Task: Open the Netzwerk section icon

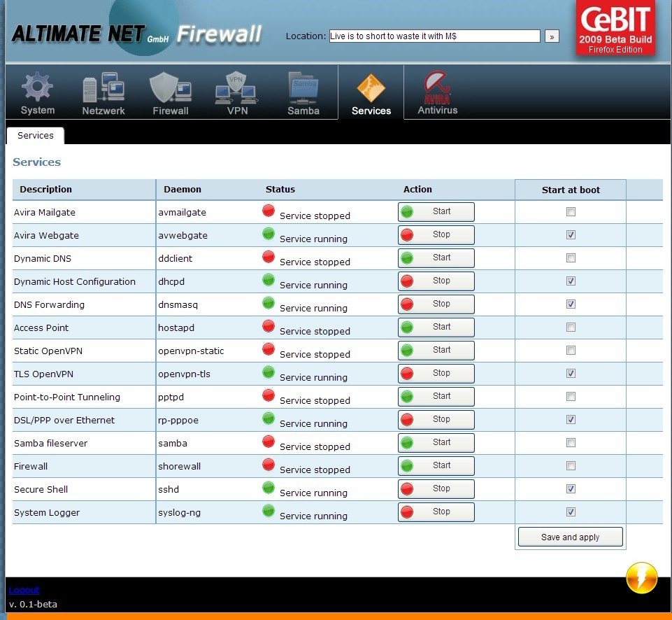Action: [x=103, y=88]
